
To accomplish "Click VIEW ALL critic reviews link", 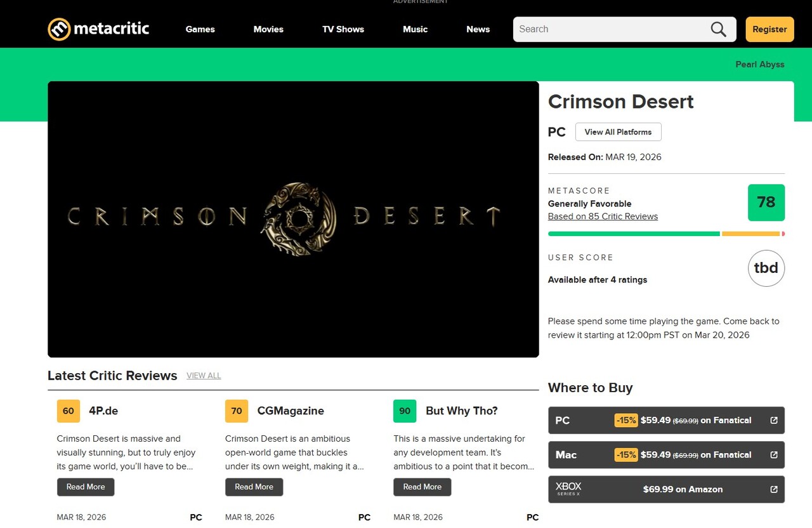I will pos(204,376).
